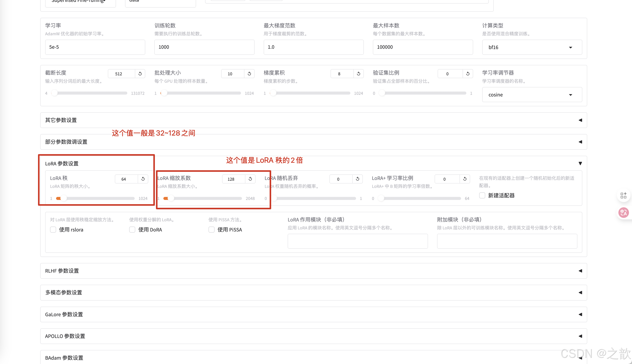
Task: Expand the GaLore 参数设置 section
Action: pos(314,315)
